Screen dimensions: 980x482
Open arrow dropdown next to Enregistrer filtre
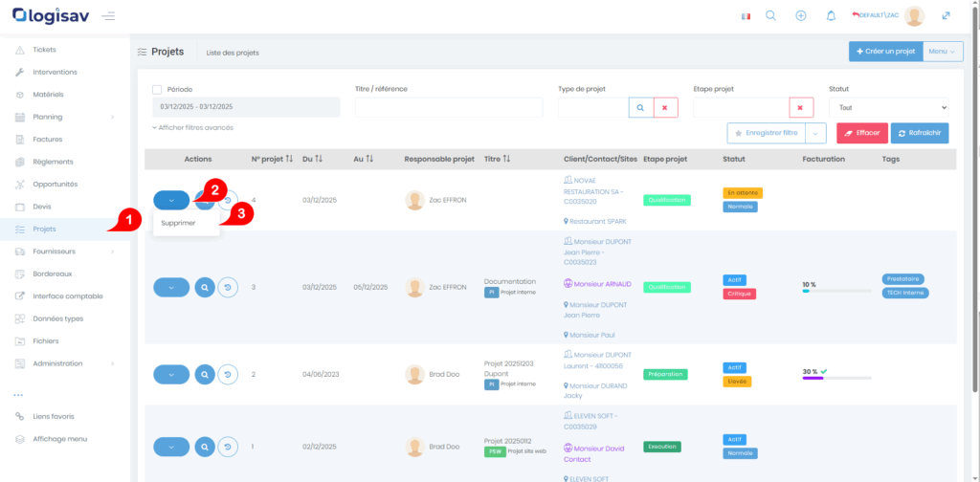816,134
